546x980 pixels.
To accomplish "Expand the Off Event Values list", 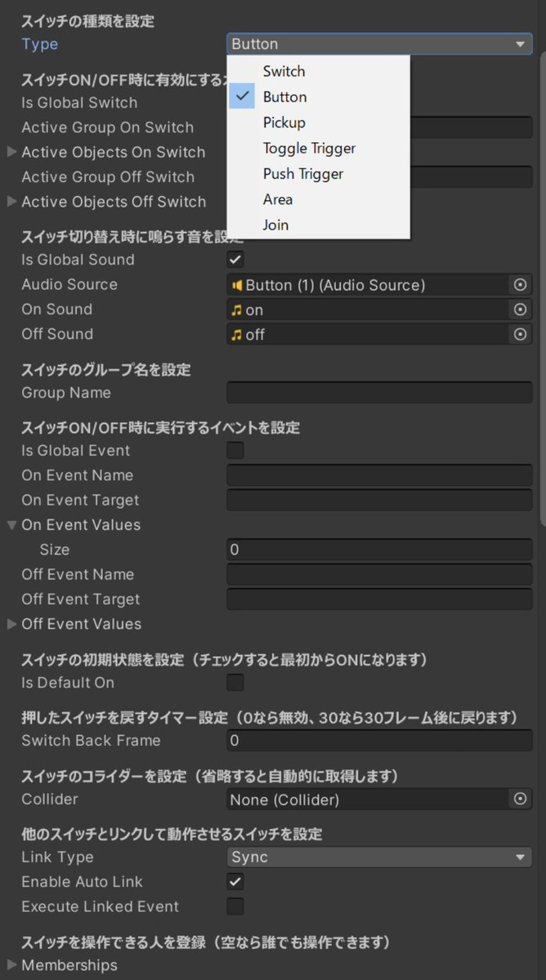I will click(x=11, y=624).
